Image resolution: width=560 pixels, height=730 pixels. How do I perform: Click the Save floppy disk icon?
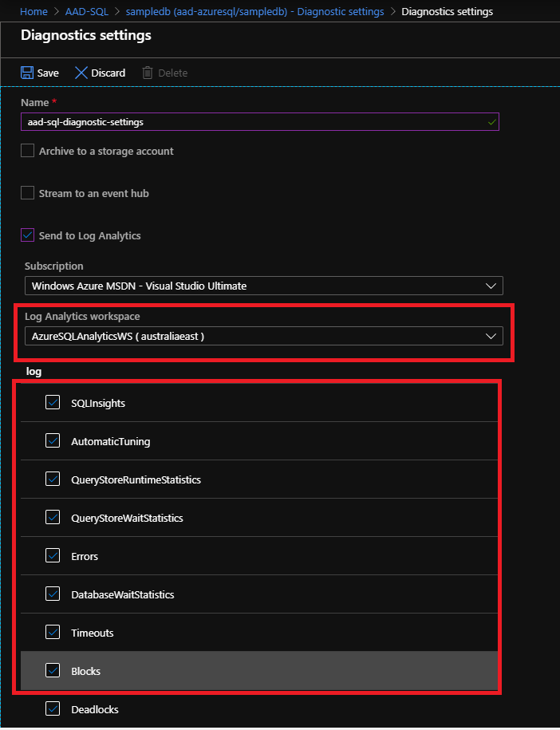26,73
